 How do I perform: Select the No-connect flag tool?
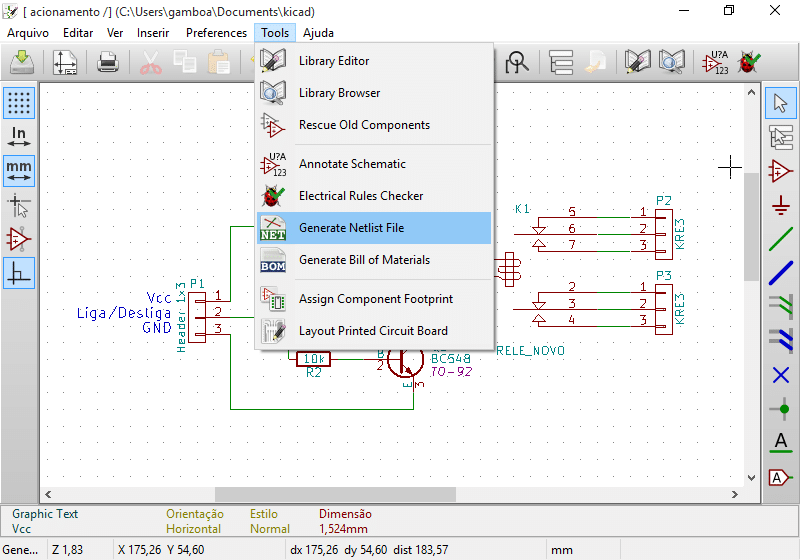point(781,375)
